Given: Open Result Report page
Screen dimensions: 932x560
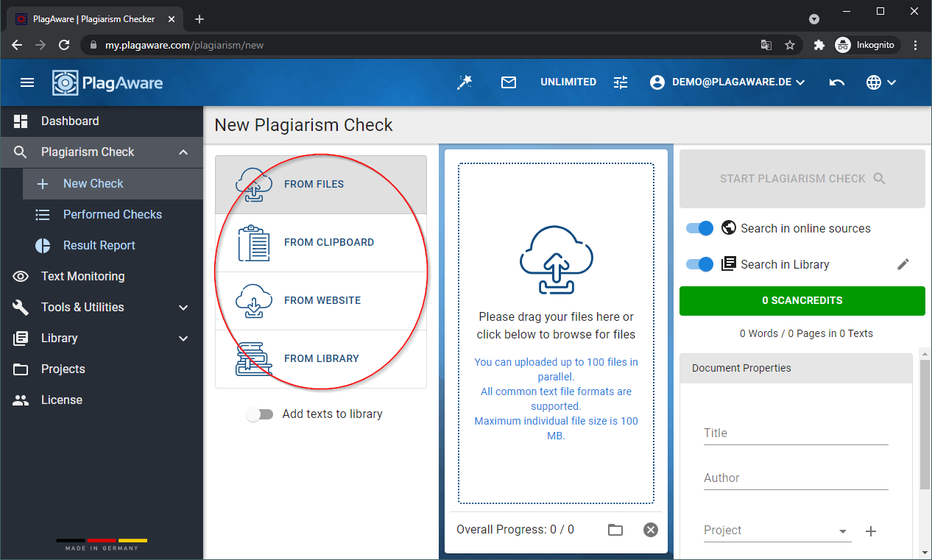Looking at the screenshot, I should pyautogui.click(x=113, y=245).
